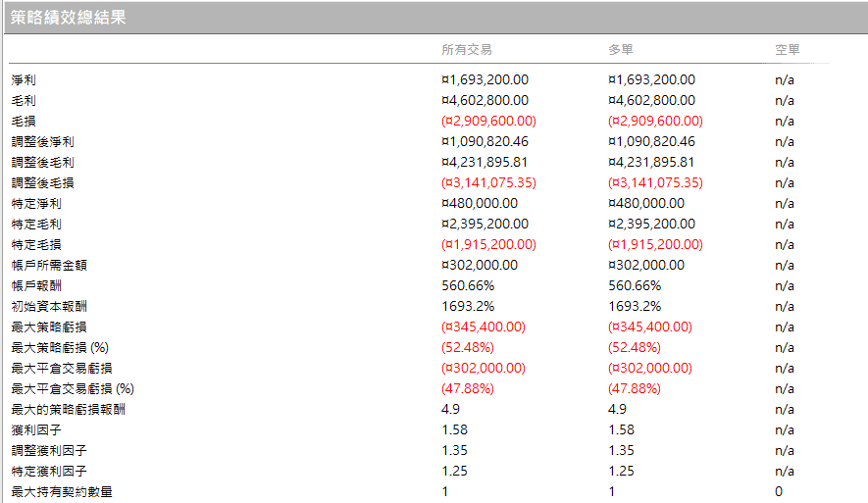Click the 策略績效總結果 section header
The image size is (868, 503).
point(68,17)
